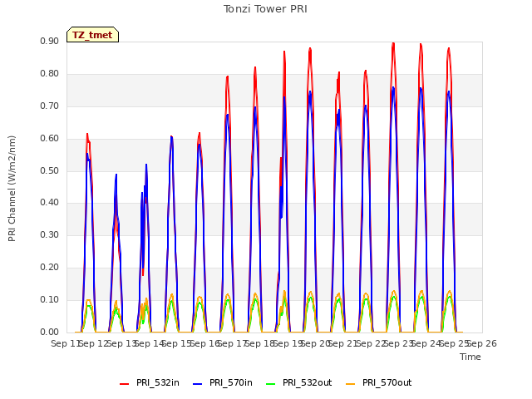Click the 0.50 y-axis tick label
The height and width of the screenshot is (399, 532).
coord(50,170)
